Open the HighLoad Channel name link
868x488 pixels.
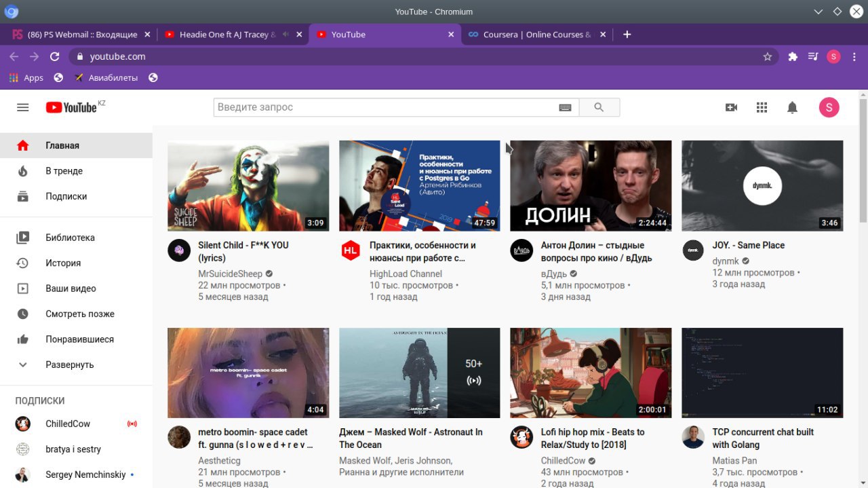click(406, 274)
